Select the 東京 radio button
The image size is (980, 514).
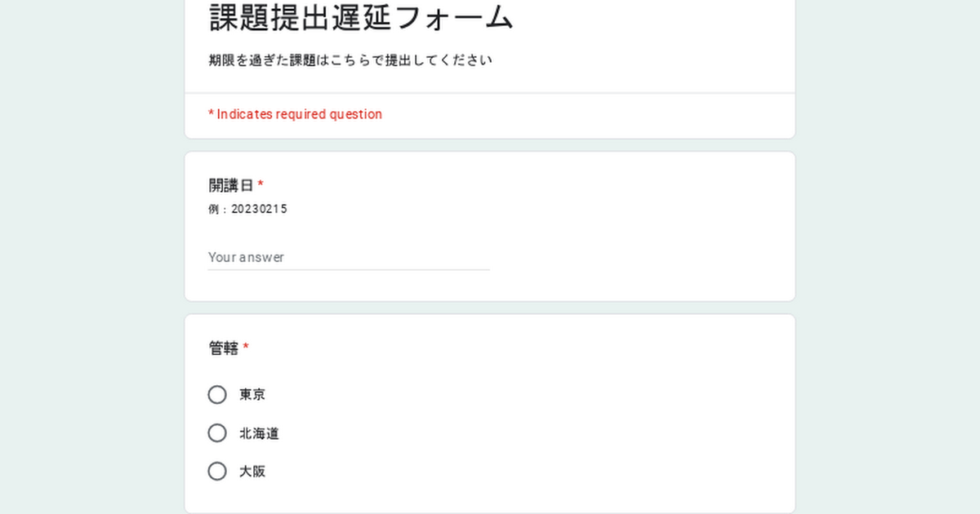[216, 394]
